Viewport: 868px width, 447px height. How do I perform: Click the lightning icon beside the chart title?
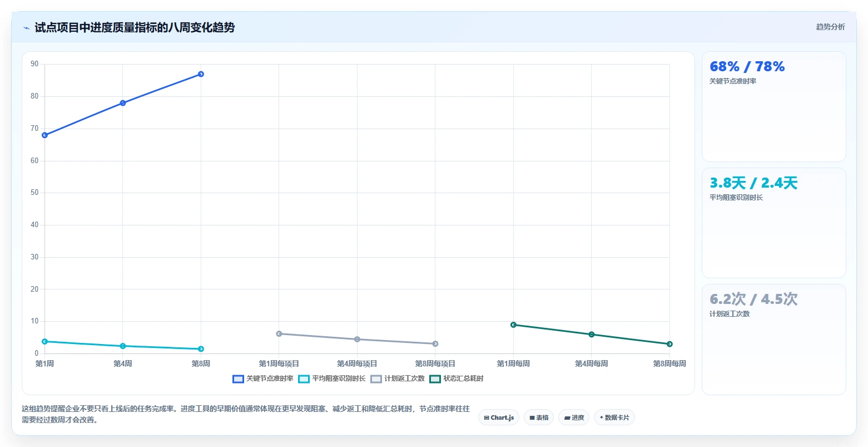pyautogui.click(x=26, y=28)
